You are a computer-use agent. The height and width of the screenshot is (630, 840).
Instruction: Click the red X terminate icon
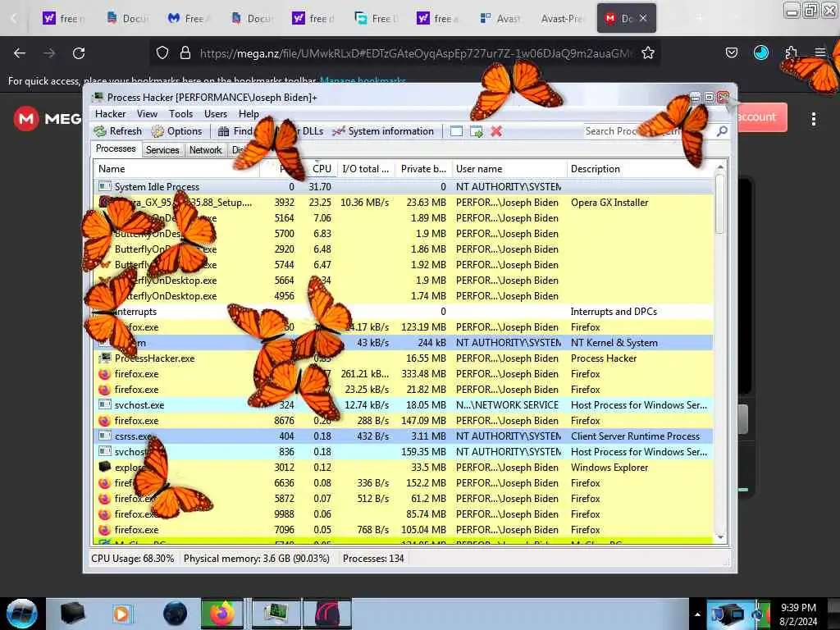496,131
